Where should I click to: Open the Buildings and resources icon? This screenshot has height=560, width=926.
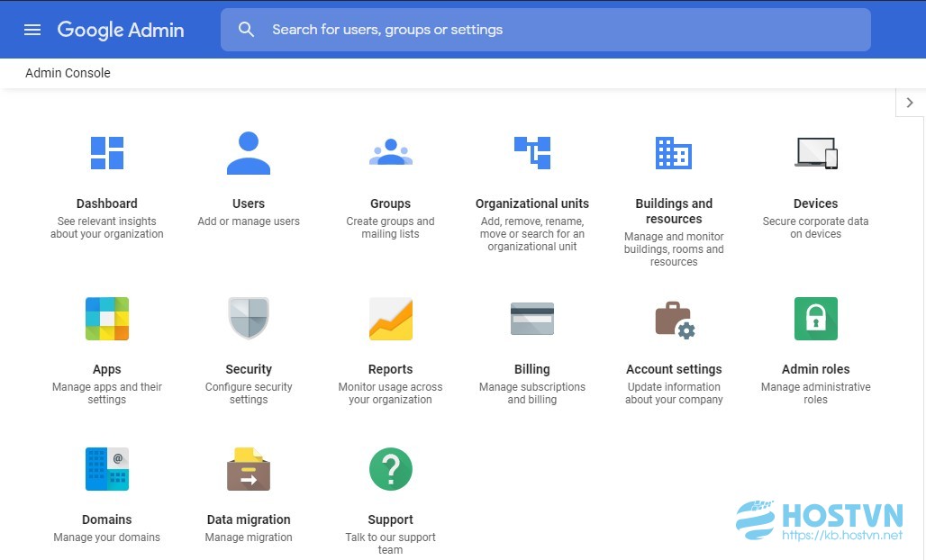(x=674, y=153)
